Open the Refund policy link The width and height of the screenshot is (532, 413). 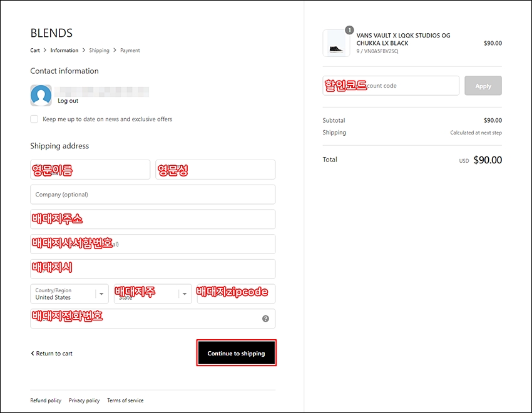pos(46,400)
